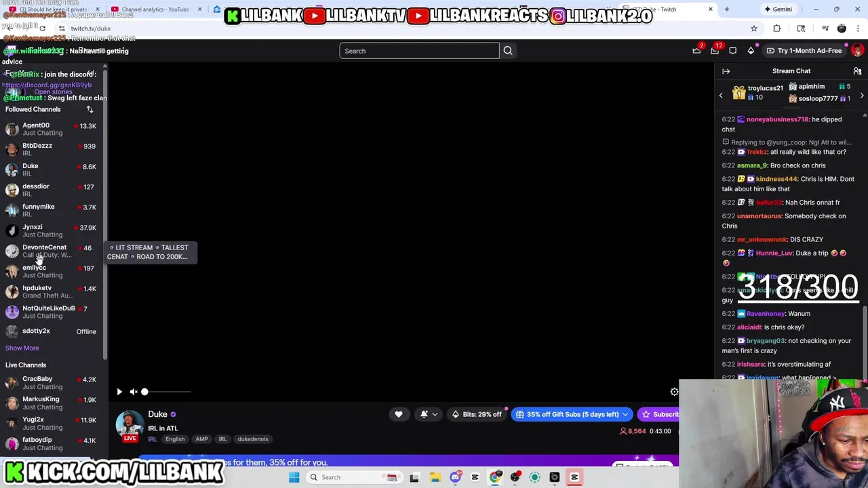Switch to Channel analytics YouTube tab

pyautogui.click(x=155, y=9)
